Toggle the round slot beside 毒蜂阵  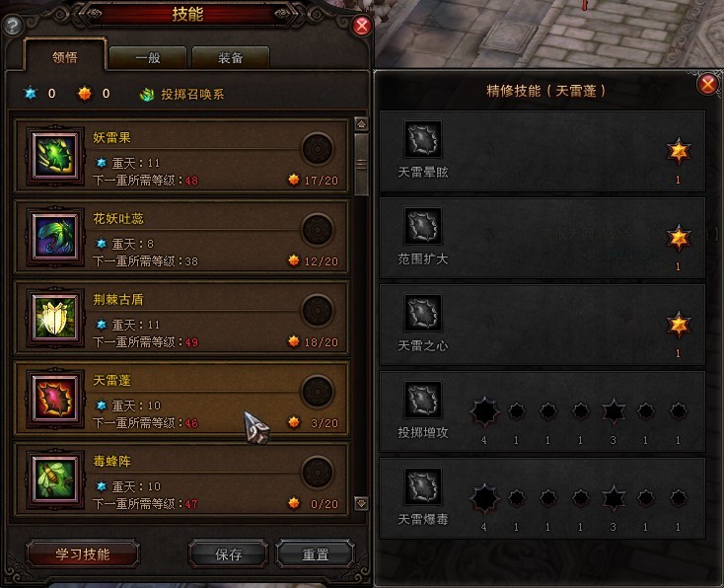318,472
